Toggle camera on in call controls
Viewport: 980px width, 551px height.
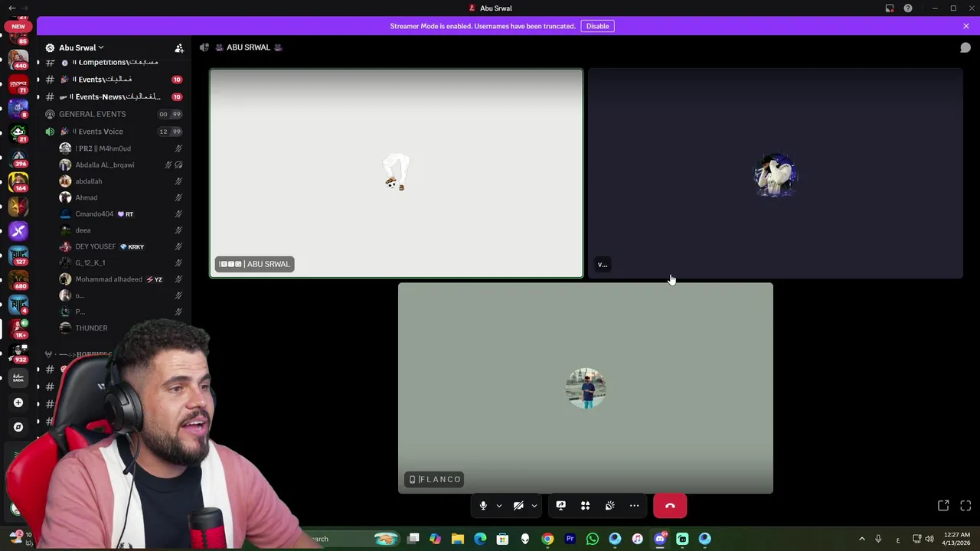(x=518, y=506)
